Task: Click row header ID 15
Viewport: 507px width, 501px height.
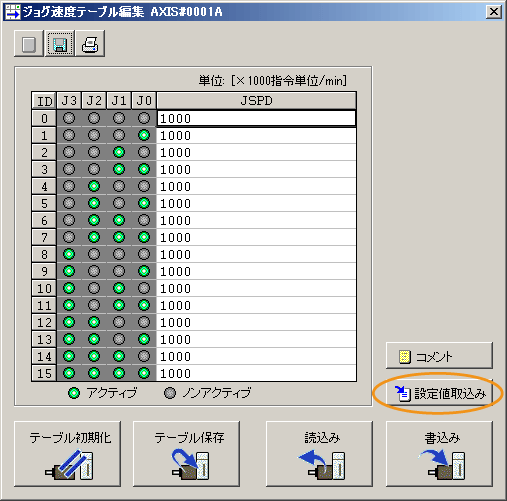Action: pyautogui.click(x=44, y=373)
